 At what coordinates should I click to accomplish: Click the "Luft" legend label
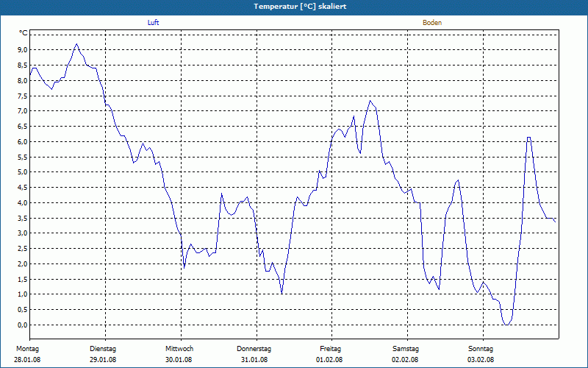[x=153, y=23]
